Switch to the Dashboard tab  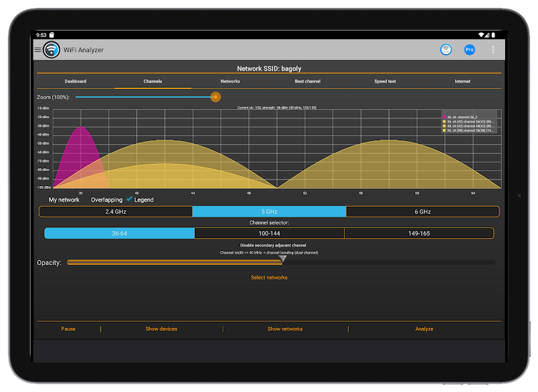click(x=75, y=81)
